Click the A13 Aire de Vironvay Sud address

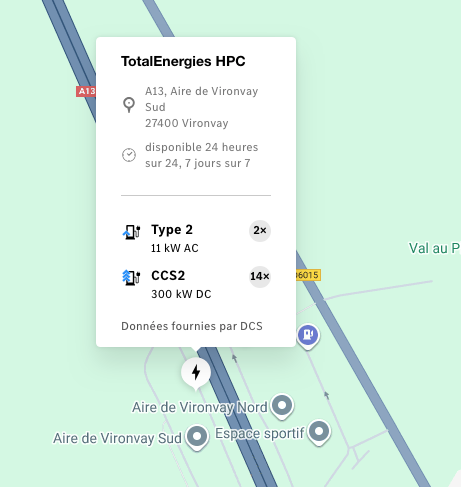point(201,107)
